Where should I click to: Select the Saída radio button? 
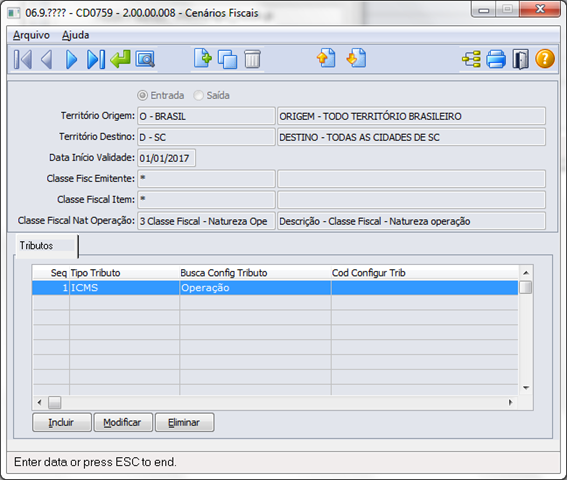pos(198,95)
